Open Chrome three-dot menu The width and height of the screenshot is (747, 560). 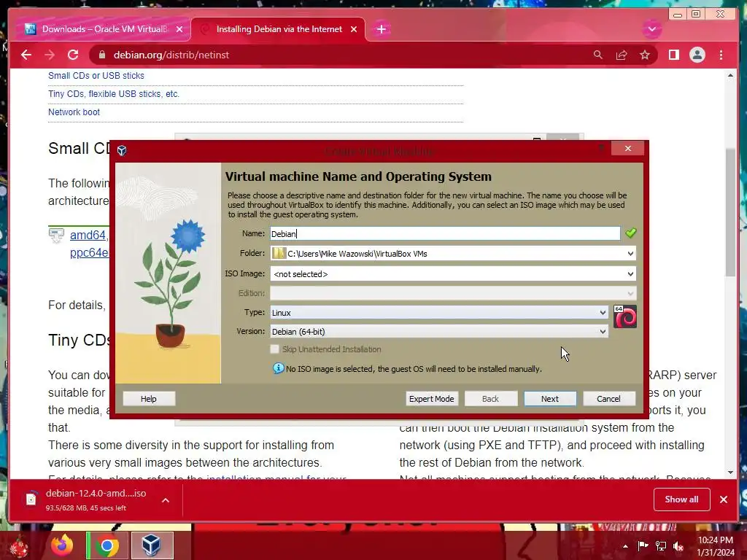click(721, 55)
